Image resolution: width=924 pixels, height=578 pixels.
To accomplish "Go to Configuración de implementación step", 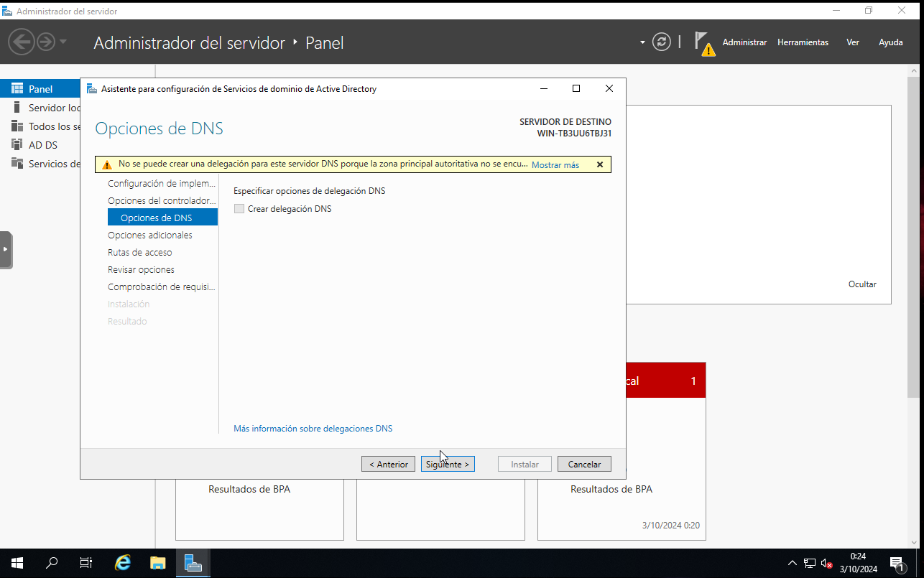I will 162,183.
